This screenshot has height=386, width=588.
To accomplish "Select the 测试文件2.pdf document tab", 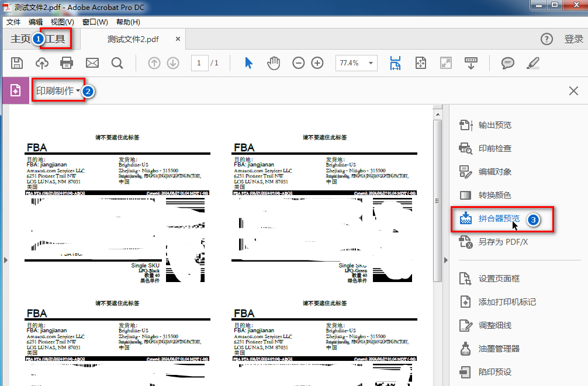I will 133,39.
